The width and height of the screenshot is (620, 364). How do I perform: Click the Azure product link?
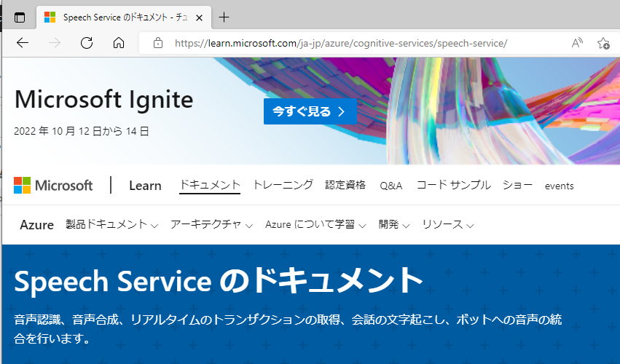tap(36, 225)
